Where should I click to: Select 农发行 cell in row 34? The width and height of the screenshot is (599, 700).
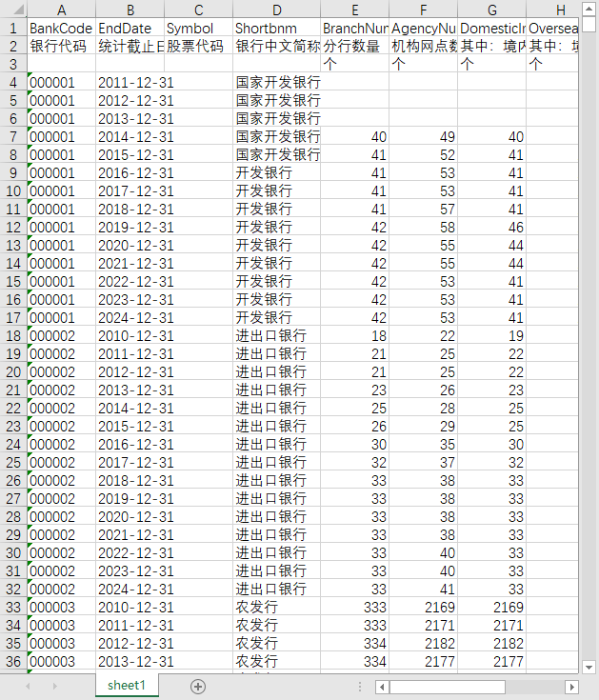277,625
